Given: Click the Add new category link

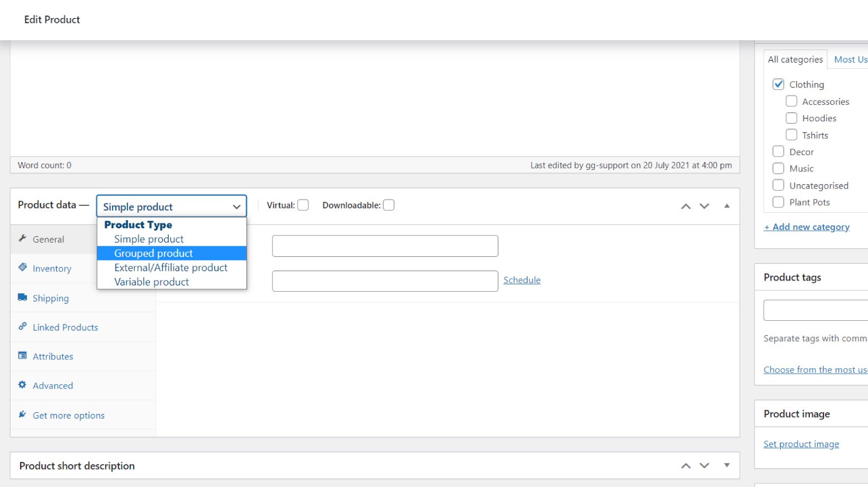Looking at the screenshot, I should click(x=807, y=226).
